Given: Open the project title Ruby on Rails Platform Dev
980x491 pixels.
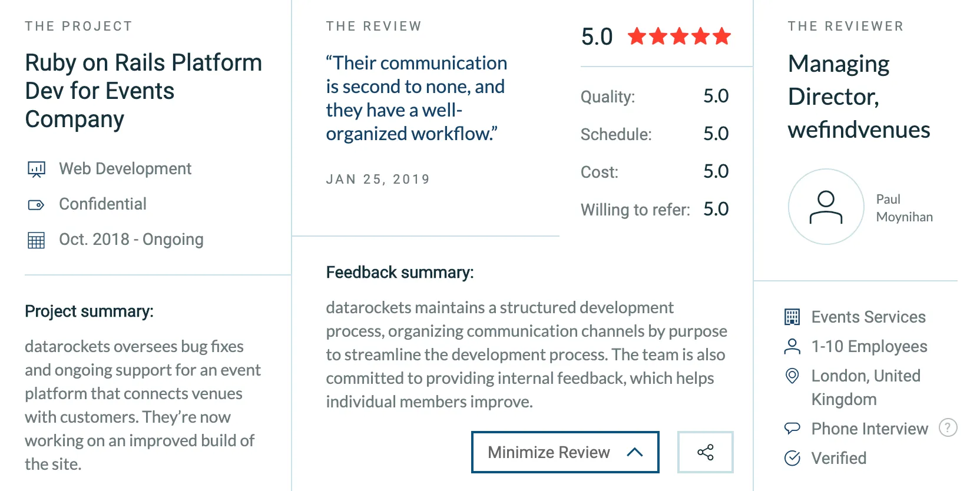Looking at the screenshot, I should [143, 91].
